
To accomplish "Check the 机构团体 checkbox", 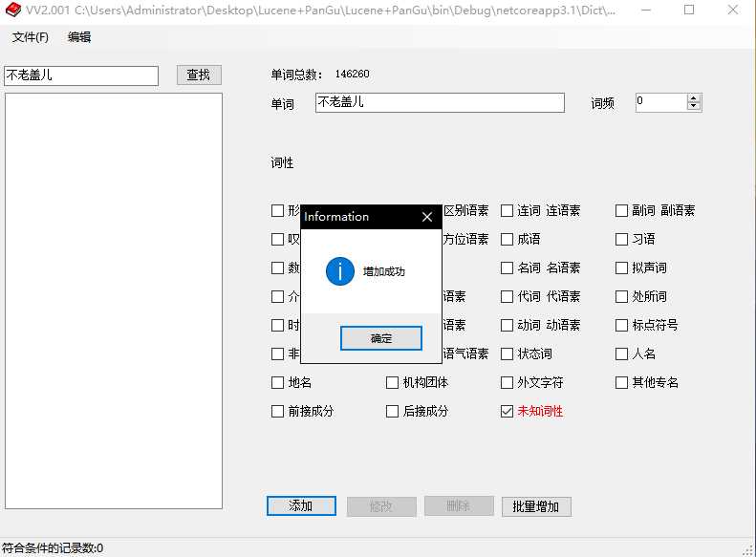I will (x=393, y=383).
